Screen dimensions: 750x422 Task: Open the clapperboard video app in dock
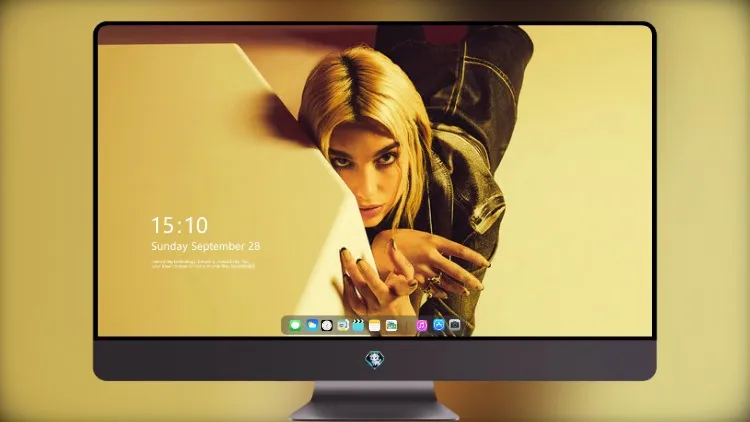click(358, 325)
